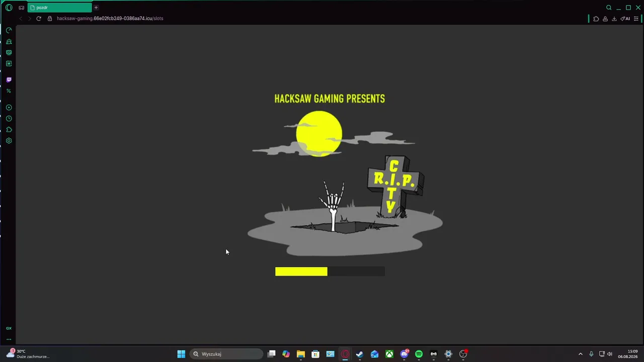Open Easy Setup sliders icon in toolbar
This screenshot has width=644, height=362.
(636, 19)
